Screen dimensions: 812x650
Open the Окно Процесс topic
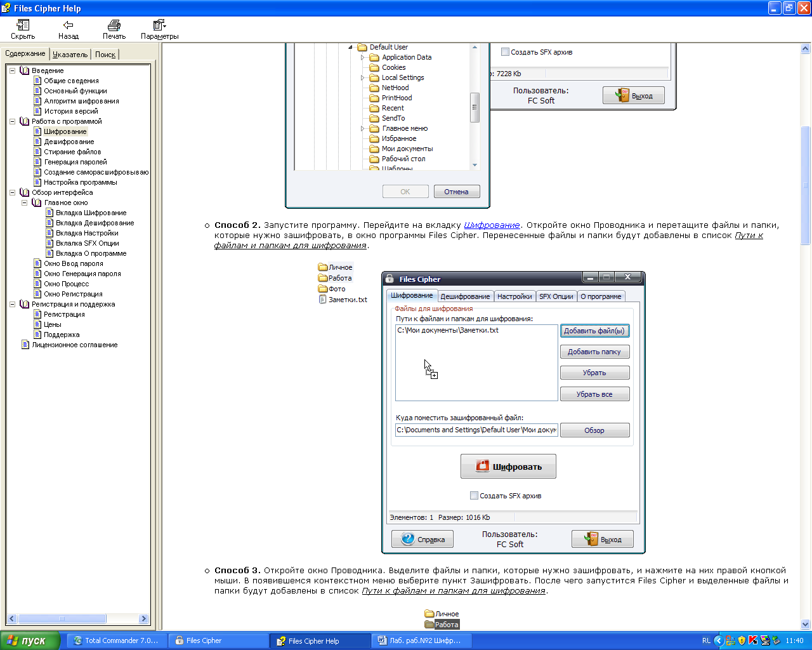(67, 284)
